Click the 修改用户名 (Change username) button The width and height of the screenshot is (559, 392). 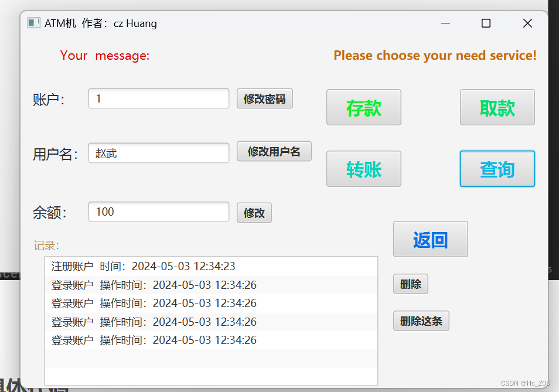point(274,151)
